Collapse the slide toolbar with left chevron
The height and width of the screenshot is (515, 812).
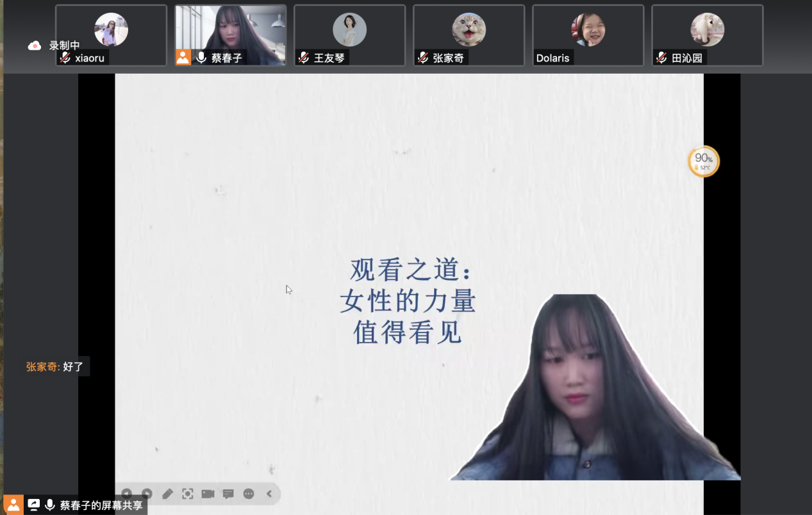[269, 494]
